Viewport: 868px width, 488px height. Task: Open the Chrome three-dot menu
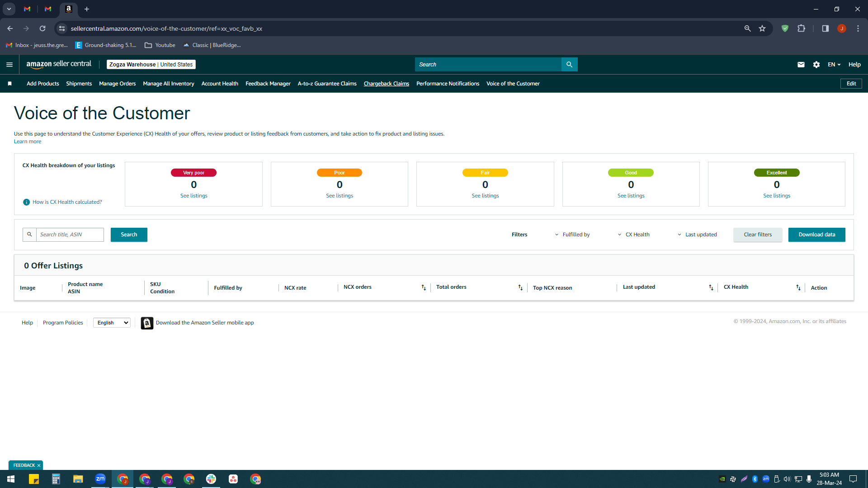858,28
